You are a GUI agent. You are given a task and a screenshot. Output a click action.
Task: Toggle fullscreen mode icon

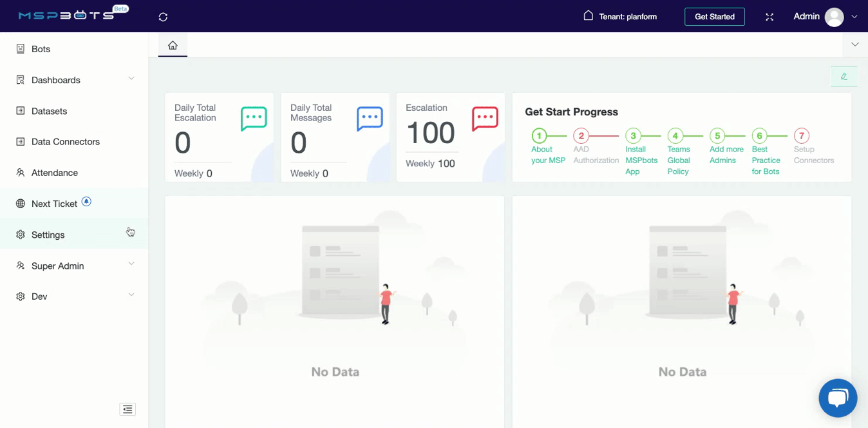769,17
